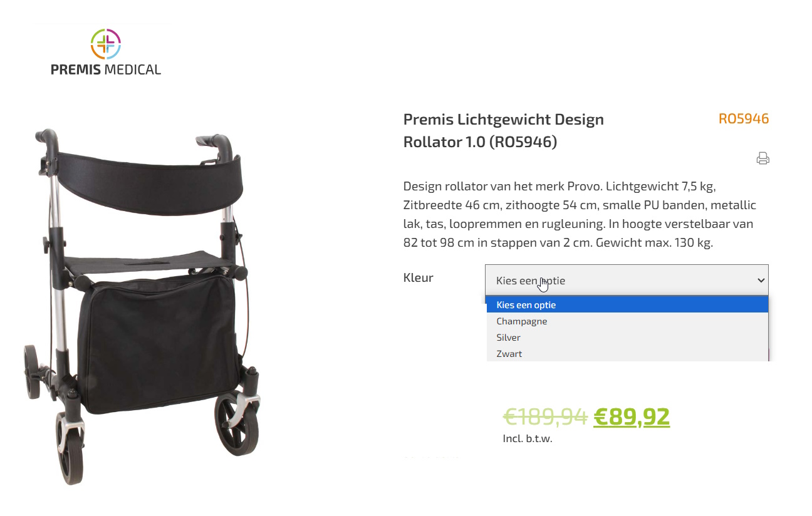Click the sale price €89,92
Screen dimensions: 812x516
tap(632, 416)
